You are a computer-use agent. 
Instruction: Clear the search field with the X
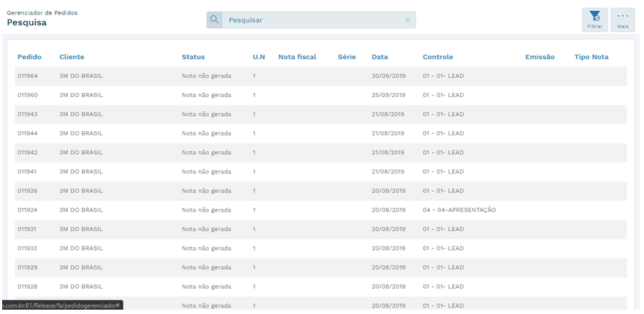(x=407, y=20)
